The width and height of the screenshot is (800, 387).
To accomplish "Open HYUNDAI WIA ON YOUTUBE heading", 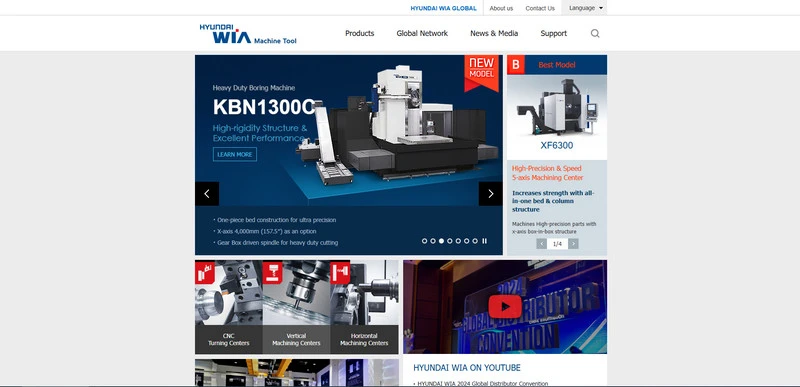I will coord(467,368).
